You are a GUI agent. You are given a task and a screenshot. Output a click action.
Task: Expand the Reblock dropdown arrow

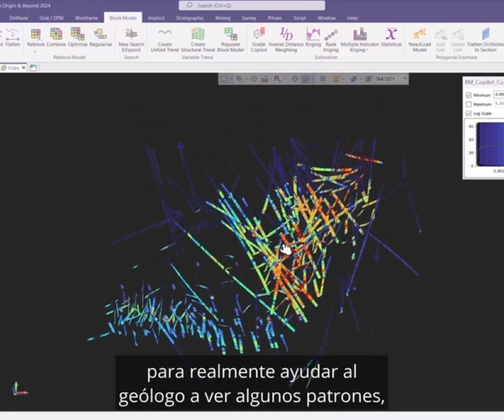tap(35, 52)
